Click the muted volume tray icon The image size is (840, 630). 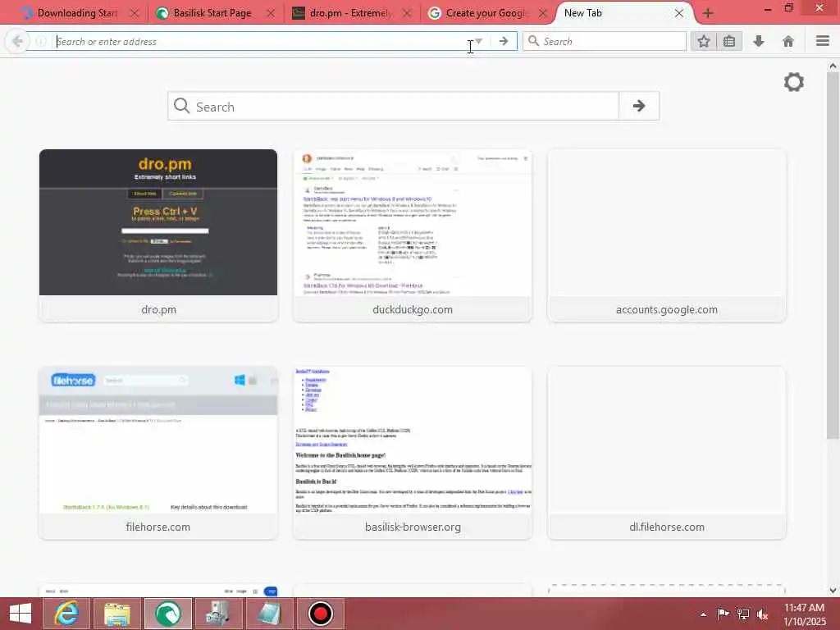pyautogui.click(x=763, y=614)
